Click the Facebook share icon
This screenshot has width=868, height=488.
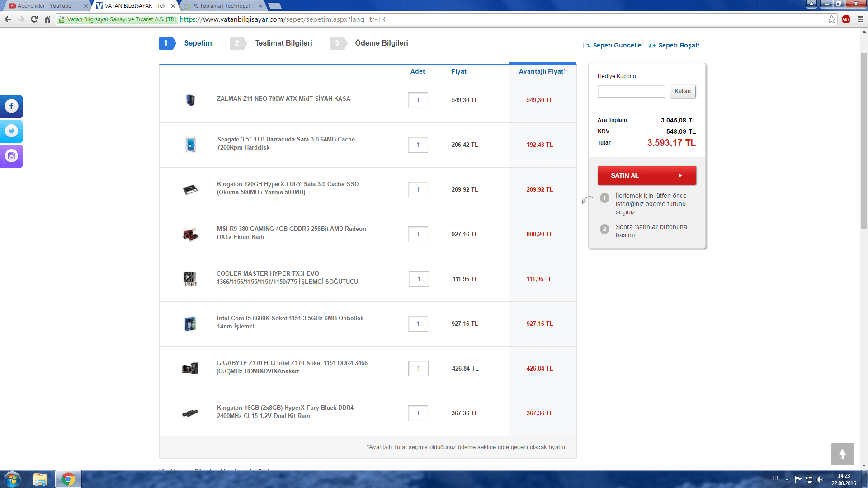pyautogui.click(x=11, y=106)
